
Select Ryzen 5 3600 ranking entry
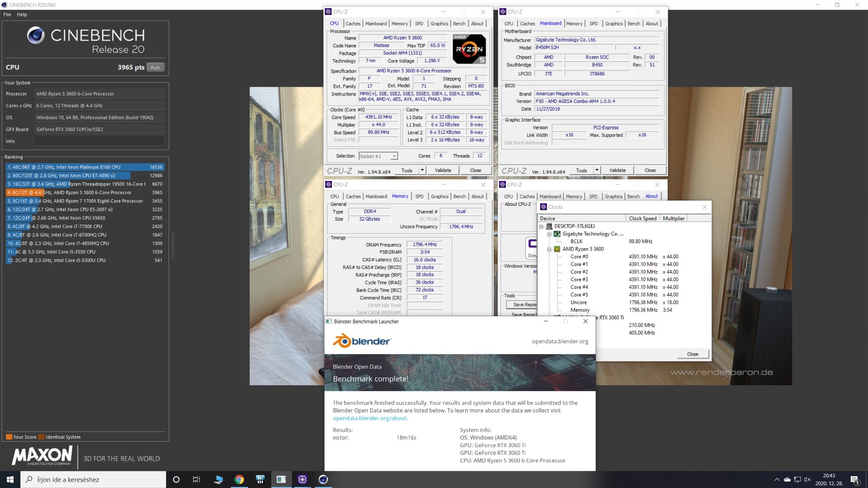click(x=85, y=193)
